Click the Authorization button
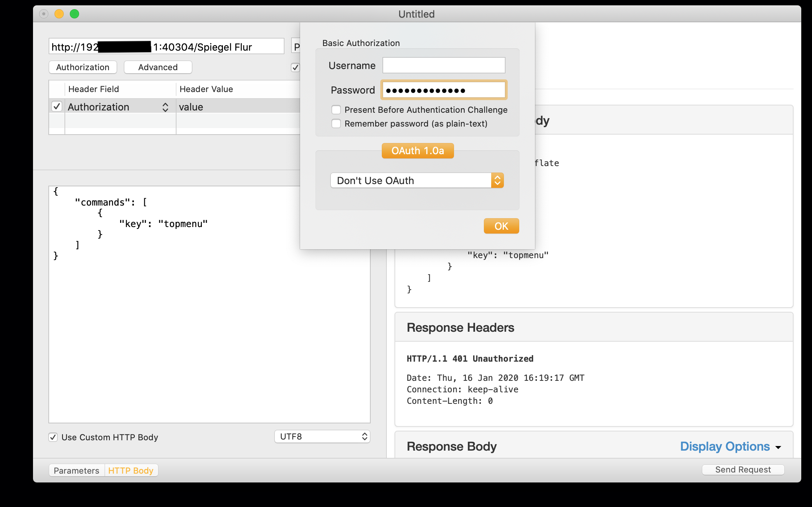812x507 pixels. point(83,67)
